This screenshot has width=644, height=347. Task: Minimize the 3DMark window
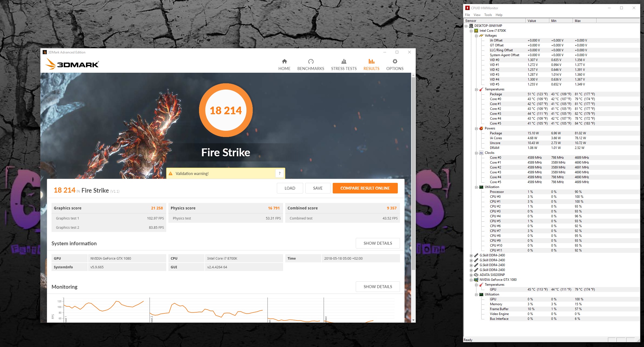pos(385,52)
